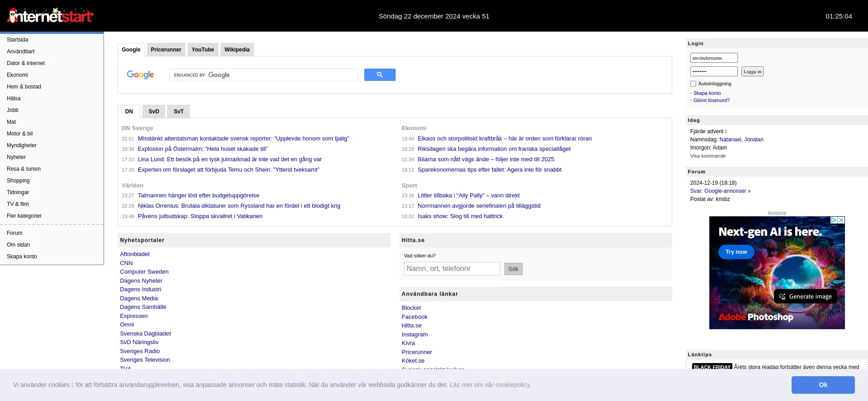This screenshot has width=868, height=401.
Task: Open Facebook in Användbara länkar
Action: (415, 317)
